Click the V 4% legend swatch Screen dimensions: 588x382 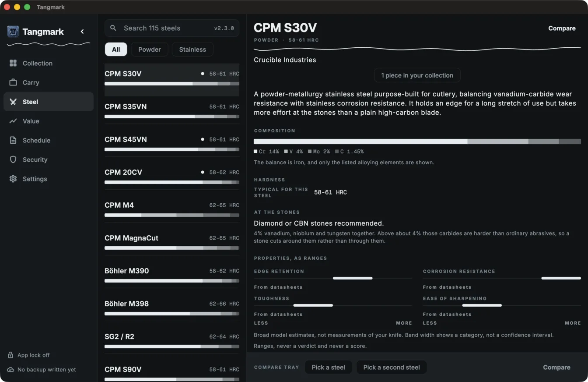click(x=286, y=152)
